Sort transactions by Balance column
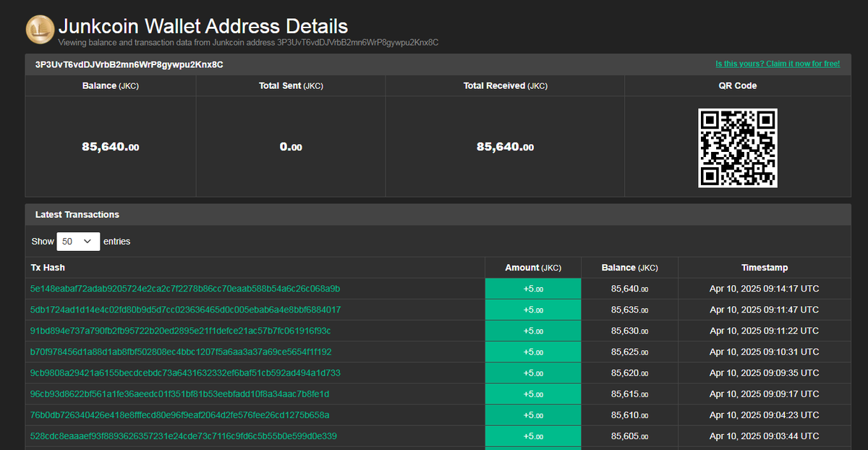The width and height of the screenshot is (868, 450). (629, 267)
